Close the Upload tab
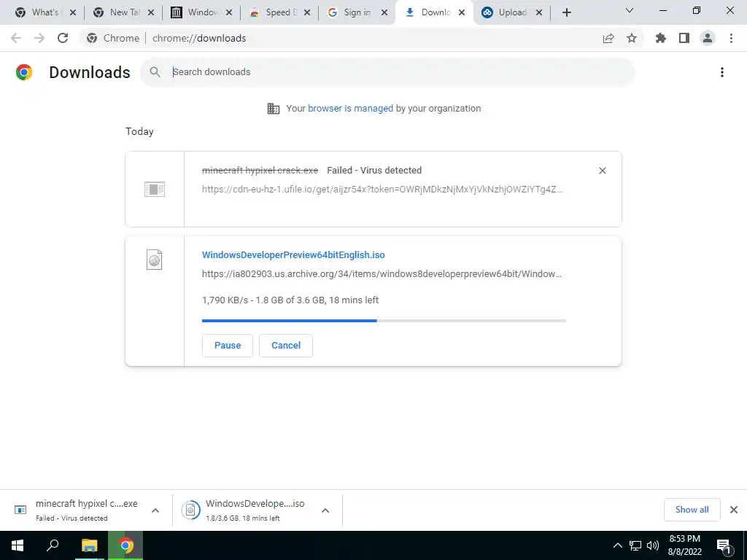 pos(539,13)
